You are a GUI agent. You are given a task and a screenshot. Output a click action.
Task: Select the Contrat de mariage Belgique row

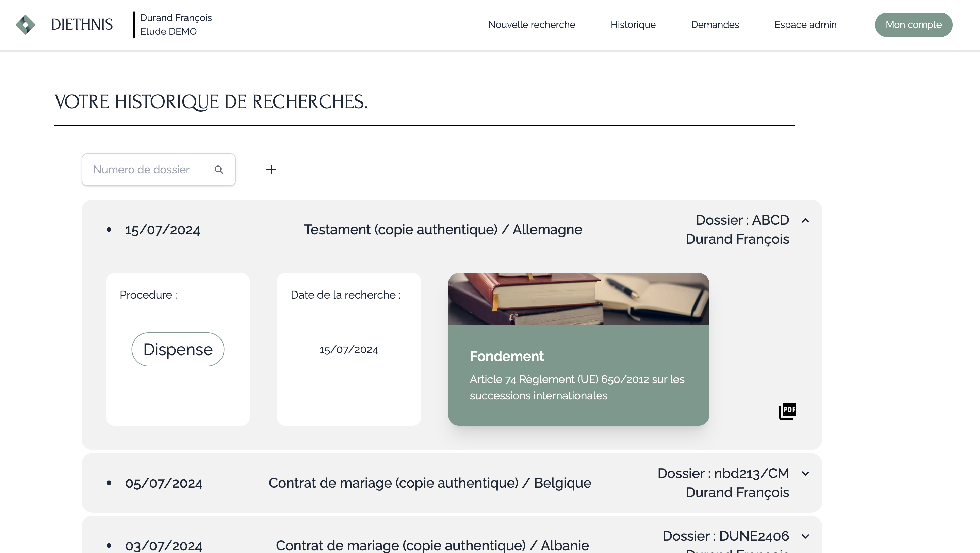click(430, 483)
